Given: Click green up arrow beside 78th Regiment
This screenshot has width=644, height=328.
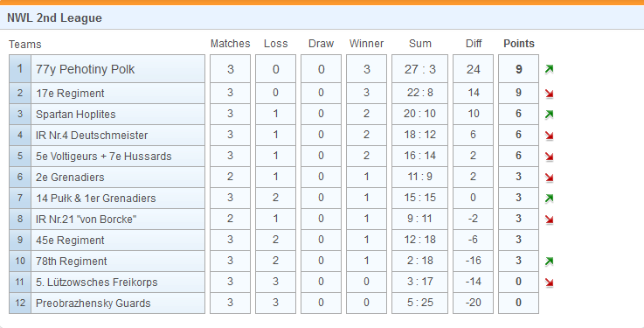Looking at the screenshot, I should (549, 262).
